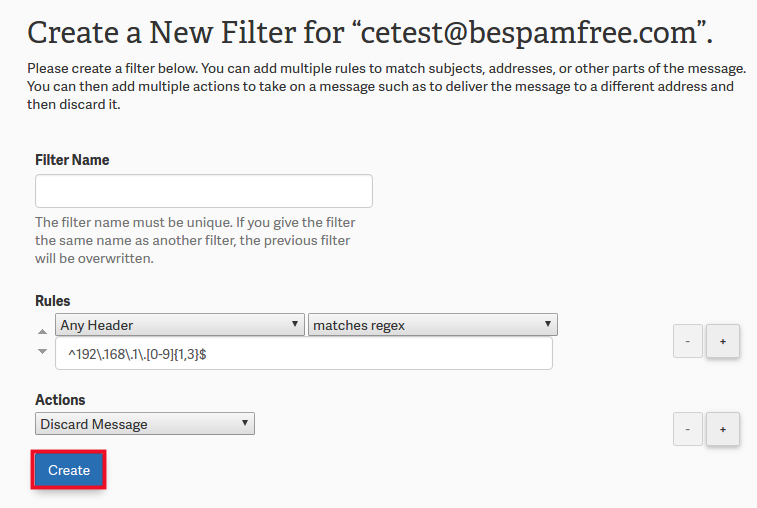Click the "Filter Name" label

coord(72,160)
